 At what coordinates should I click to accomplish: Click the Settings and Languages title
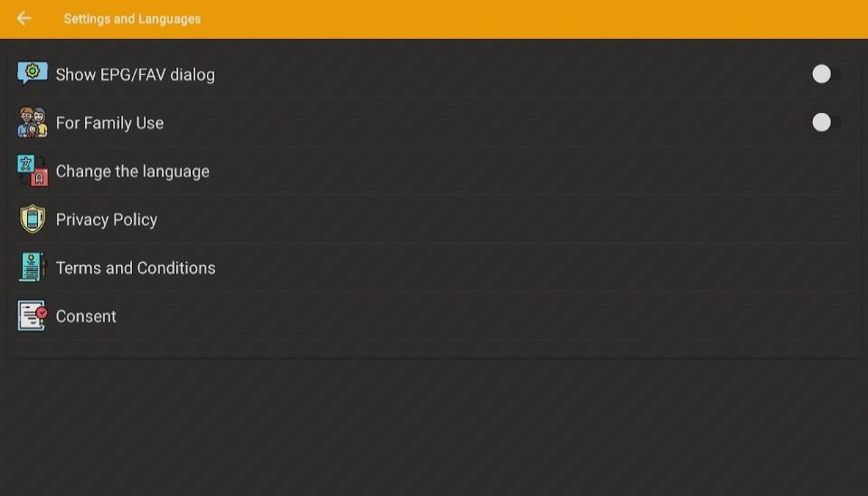[x=132, y=19]
